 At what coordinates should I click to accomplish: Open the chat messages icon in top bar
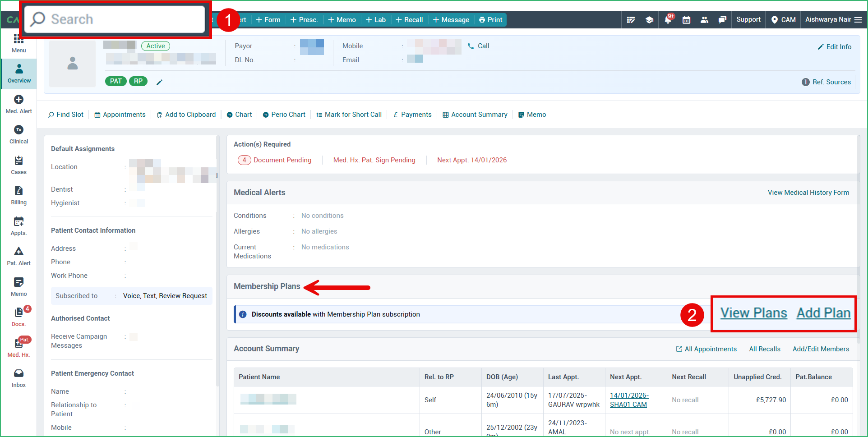722,20
